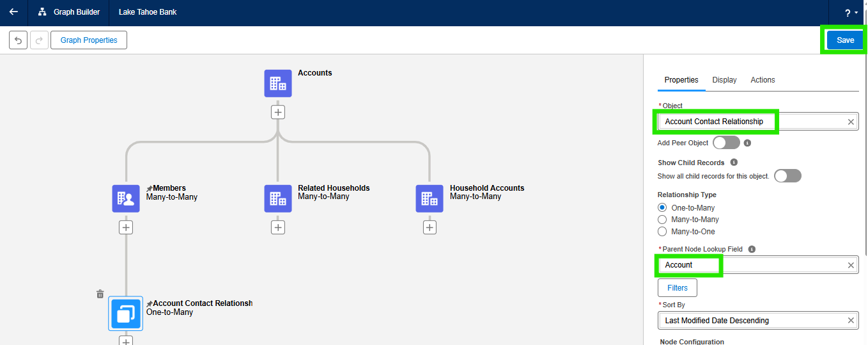Enable the Add Peer Object toggle
The image size is (868, 345).
(x=726, y=143)
